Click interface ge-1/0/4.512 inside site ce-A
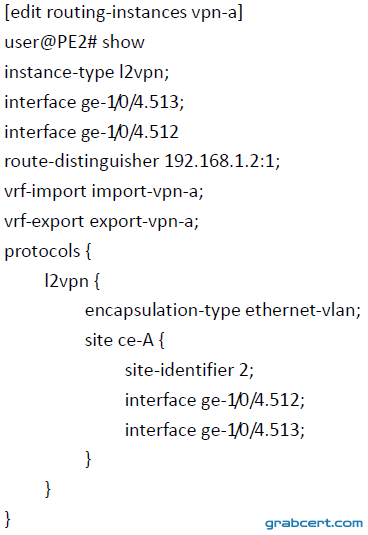368x535 pixels. [215, 400]
